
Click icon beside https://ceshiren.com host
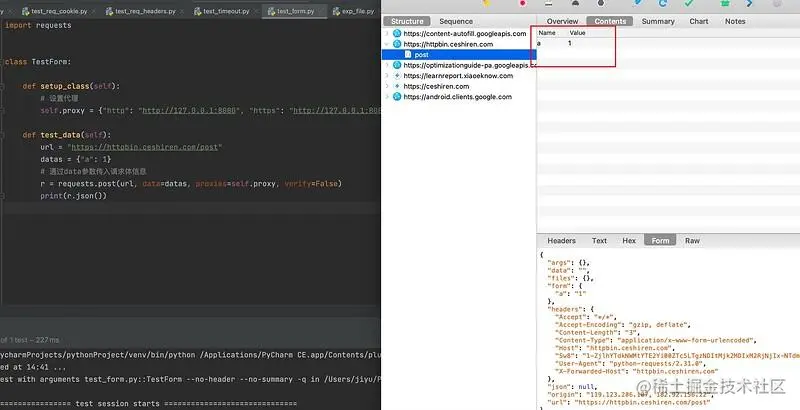[397, 86]
